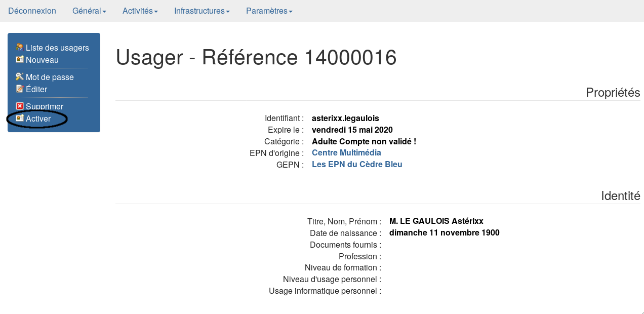Image resolution: width=644 pixels, height=314 pixels.
Task: Click the Usager - Référence 14000016 heading
Action: tap(256, 57)
